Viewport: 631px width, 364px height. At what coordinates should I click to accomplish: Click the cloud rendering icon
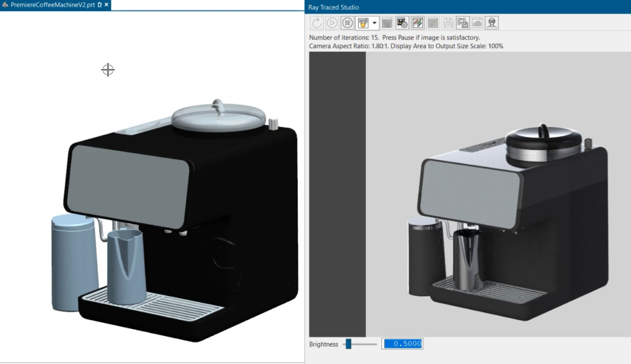point(478,23)
